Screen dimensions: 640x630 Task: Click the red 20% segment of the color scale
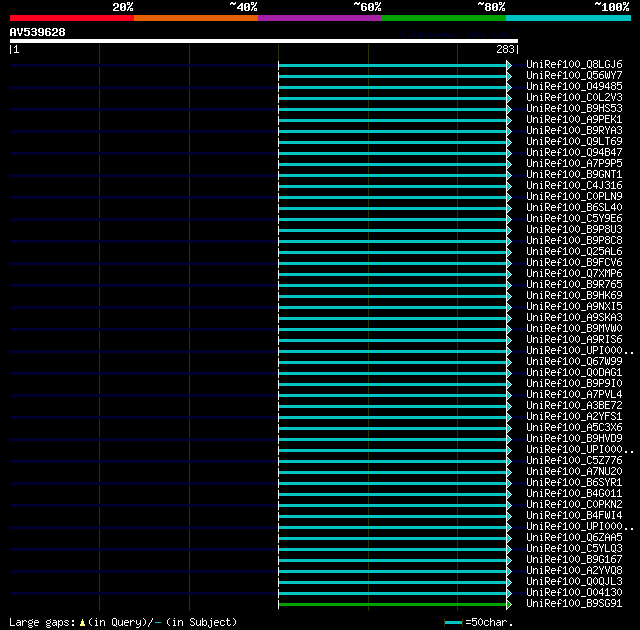coord(72,18)
